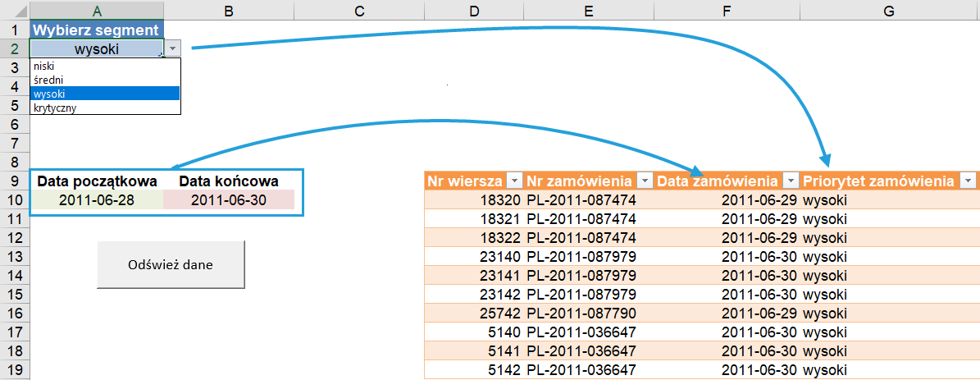Select column A header
The image size is (980, 380).
coord(97,11)
